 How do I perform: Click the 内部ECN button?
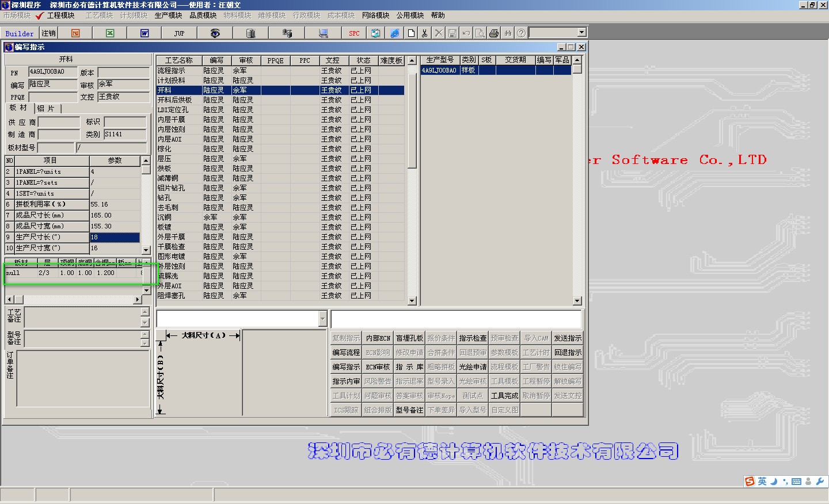378,338
